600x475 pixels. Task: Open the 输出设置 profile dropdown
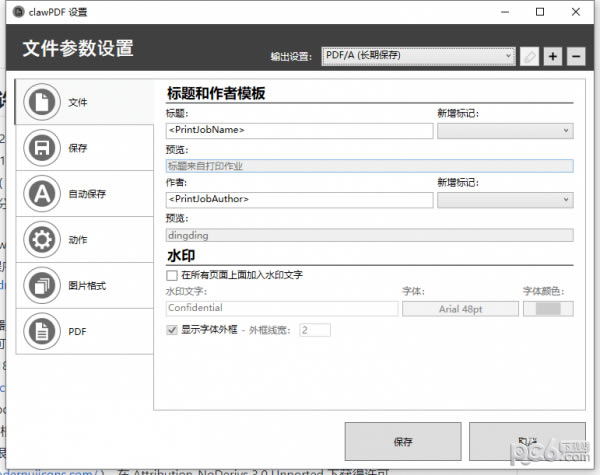(x=418, y=56)
